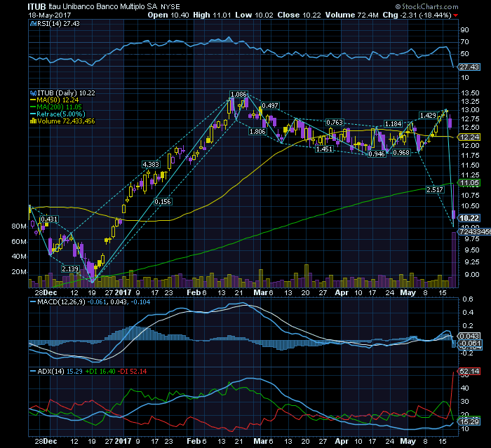491x448 pixels.
Task: Click the Apr label on bottom date axis
Action: [x=342, y=441]
